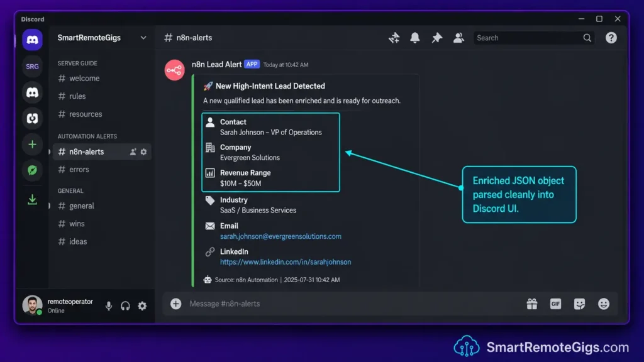The image size is (644, 362).
Task: Open notification settings bell icon
Action: tap(415, 38)
